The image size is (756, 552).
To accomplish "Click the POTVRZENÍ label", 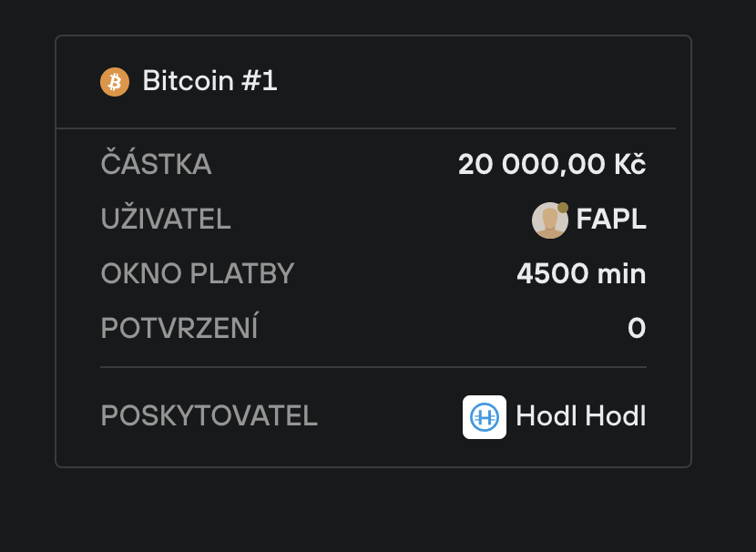I will point(179,328).
